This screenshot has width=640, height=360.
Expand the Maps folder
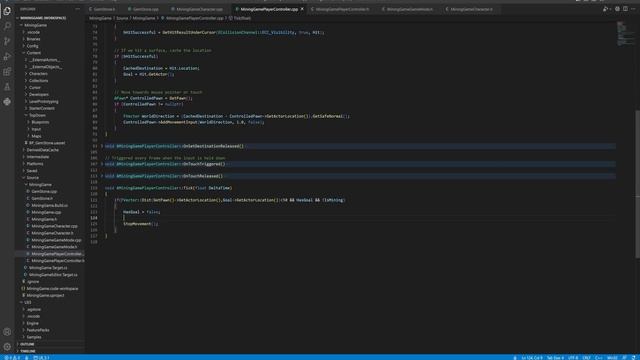coord(36,136)
